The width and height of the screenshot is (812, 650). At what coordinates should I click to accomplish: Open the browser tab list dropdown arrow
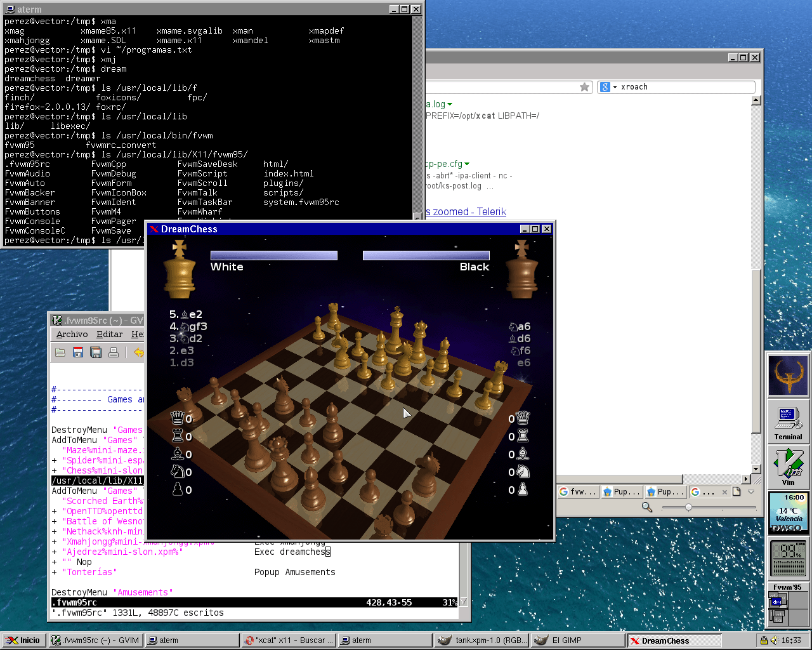751,492
